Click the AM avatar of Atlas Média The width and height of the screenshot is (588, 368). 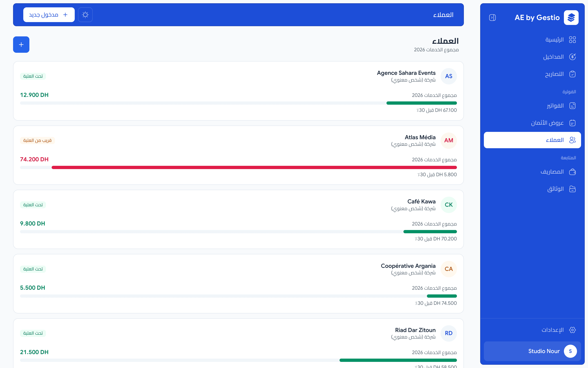click(449, 140)
